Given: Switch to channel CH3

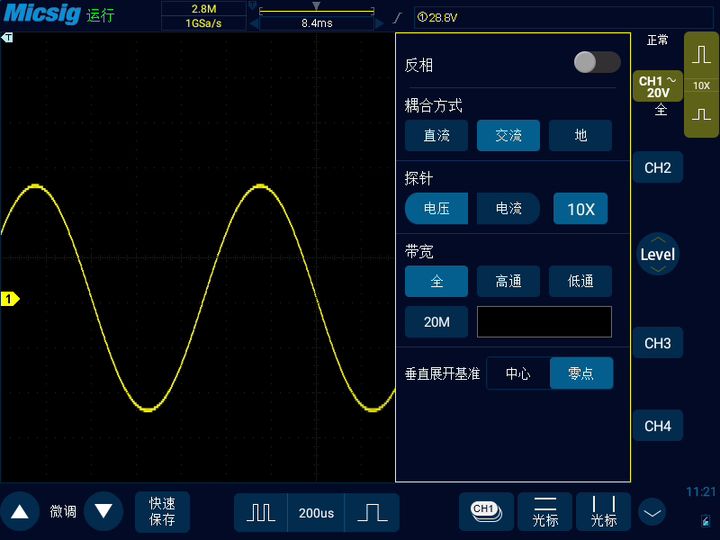Looking at the screenshot, I should [x=658, y=343].
